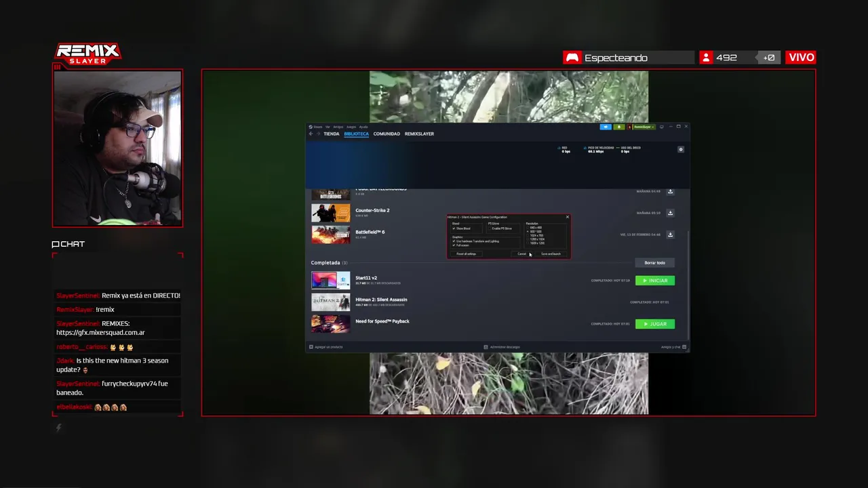This screenshot has width=868, height=488.
Task: Click Save and launch button
Action: pos(551,253)
